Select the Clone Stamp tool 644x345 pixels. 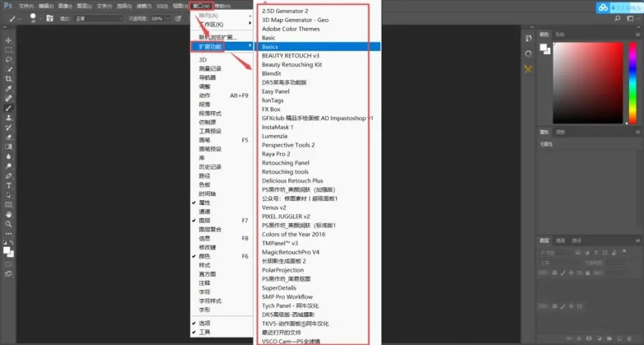click(x=8, y=118)
